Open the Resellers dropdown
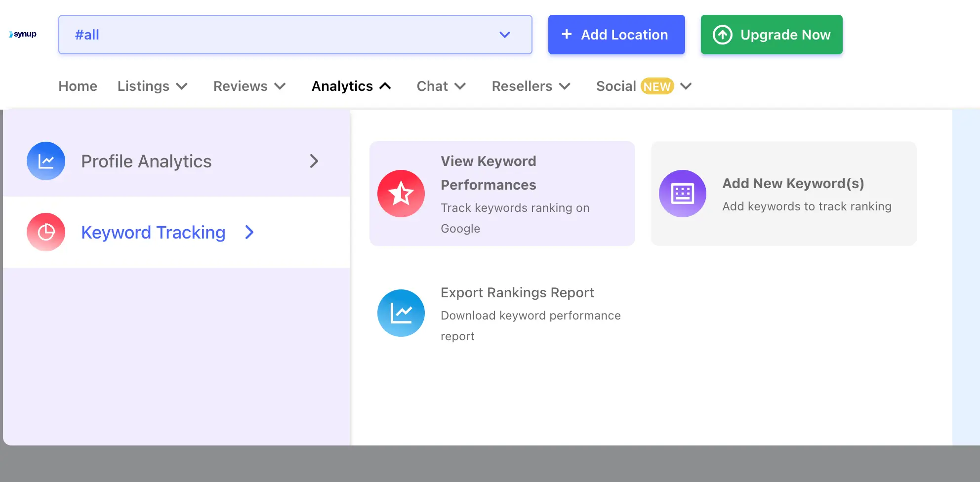This screenshot has width=980, height=482. [x=531, y=86]
